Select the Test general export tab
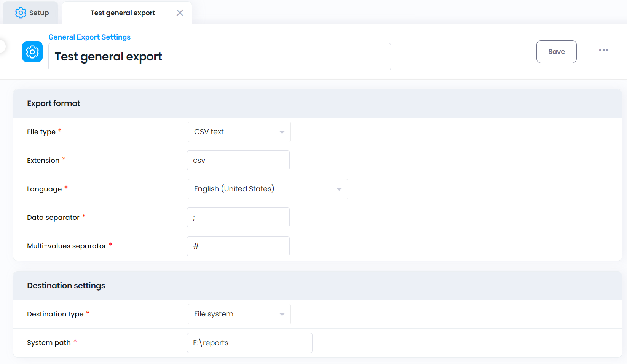The image size is (627, 364). pos(123,13)
